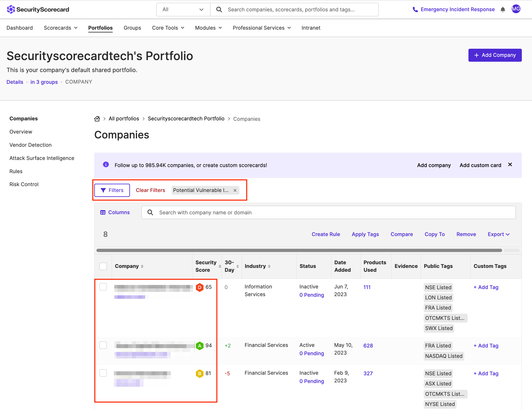The width and height of the screenshot is (532, 410).
Task: Open the Groups tab
Action: click(132, 28)
